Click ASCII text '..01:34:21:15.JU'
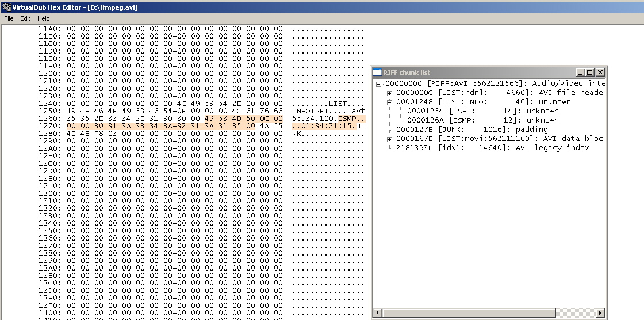 (328, 126)
